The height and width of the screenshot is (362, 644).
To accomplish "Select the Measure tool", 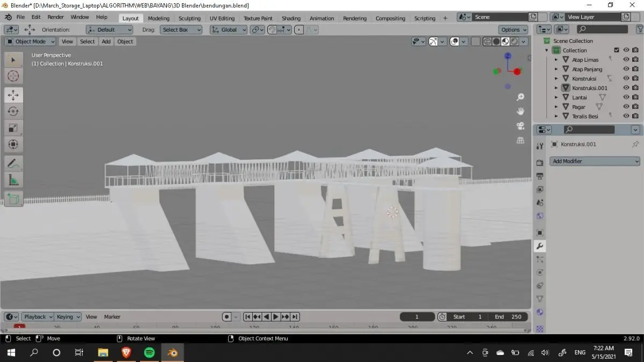I will click(13, 180).
